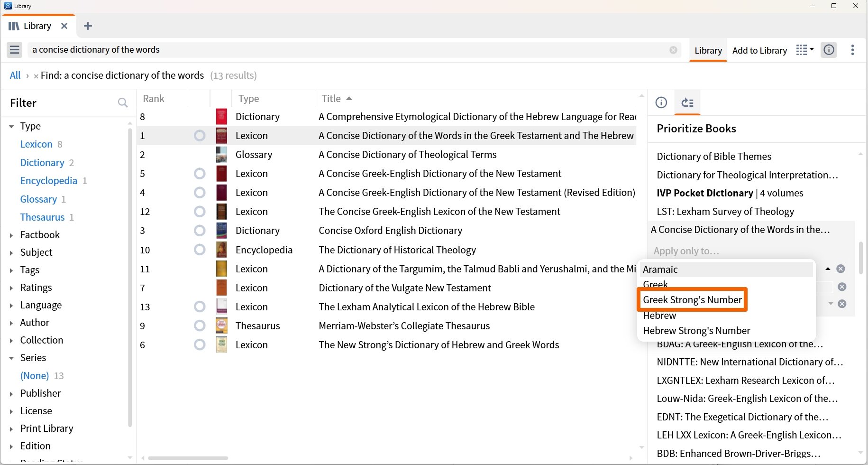
Task: Click the horizontal scrollbar of results
Action: (x=188, y=458)
